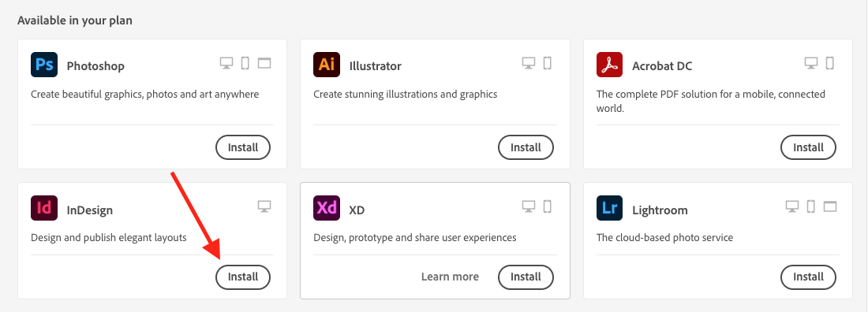Open Learn more link for XD
Viewport: 868px width, 312px height.
[x=450, y=277]
